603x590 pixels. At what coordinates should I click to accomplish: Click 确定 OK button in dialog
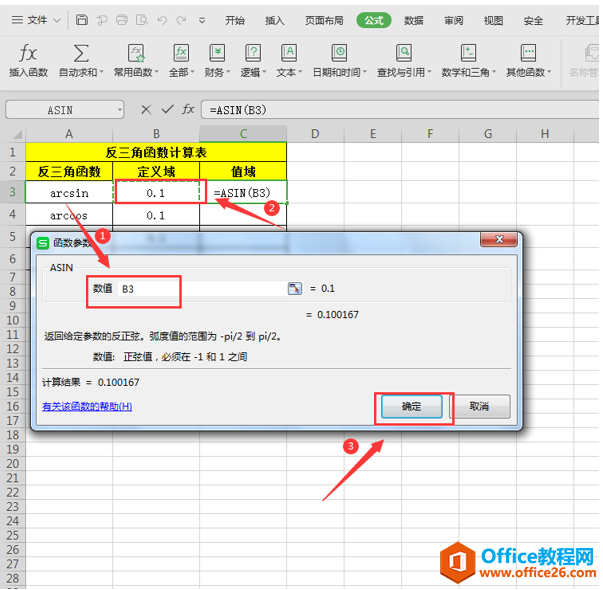click(x=411, y=406)
